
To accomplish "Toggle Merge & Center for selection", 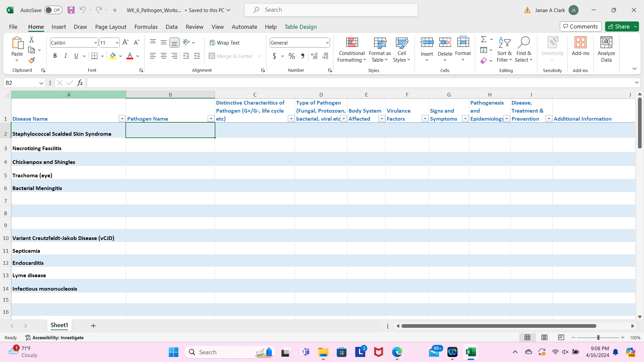I will 231,56.
